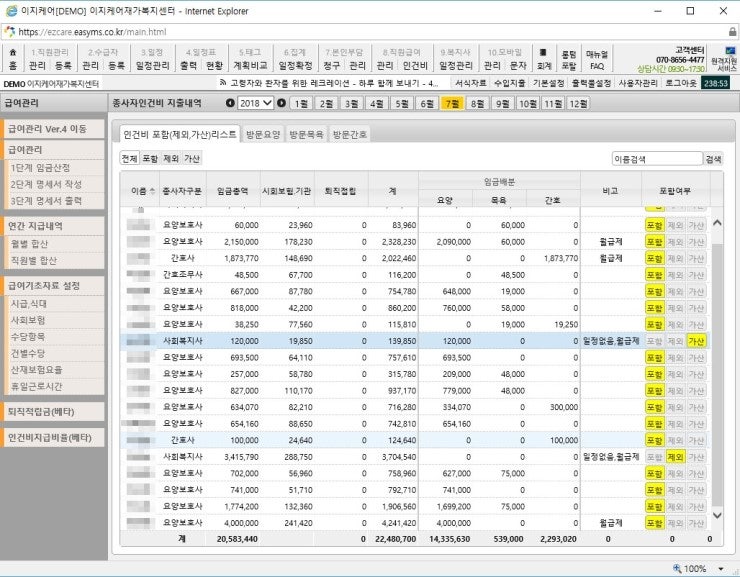
Task: Select the 8월 month tab
Action: tap(477, 103)
